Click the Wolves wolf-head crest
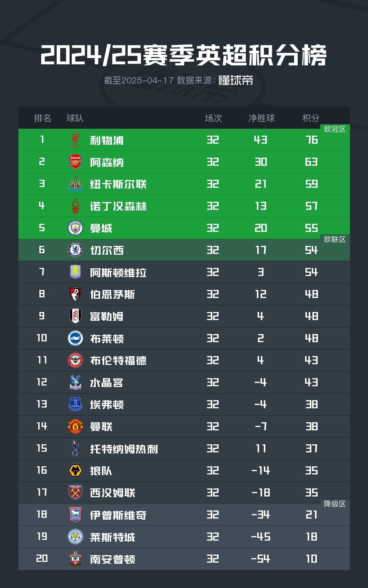368x588 pixels. pyautogui.click(x=75, y=471)
